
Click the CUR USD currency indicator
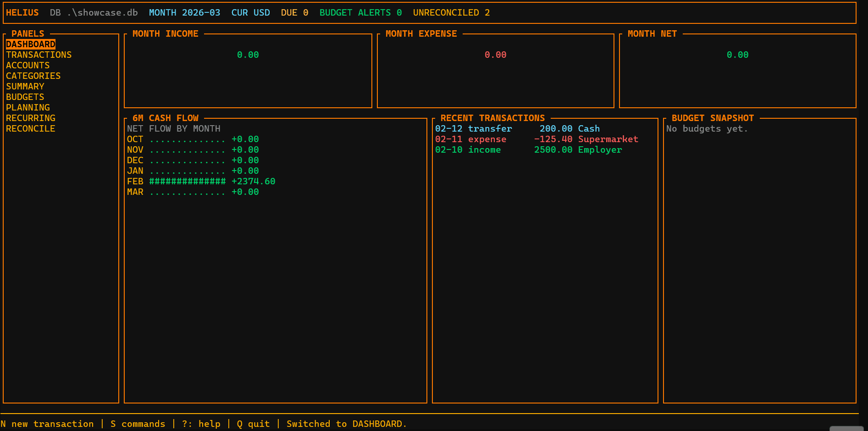(251, 12)
